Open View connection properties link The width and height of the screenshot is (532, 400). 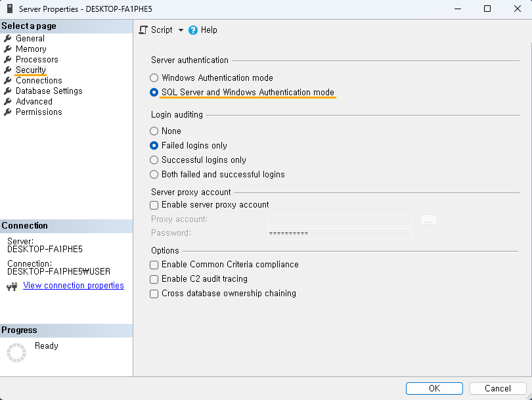click(x=74, y=286)
